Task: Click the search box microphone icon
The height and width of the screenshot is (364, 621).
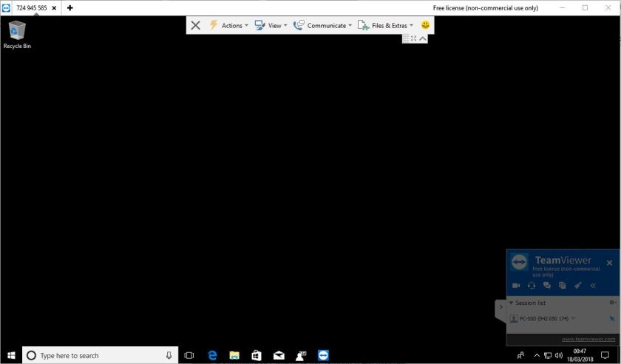Action: click(169, 355)
